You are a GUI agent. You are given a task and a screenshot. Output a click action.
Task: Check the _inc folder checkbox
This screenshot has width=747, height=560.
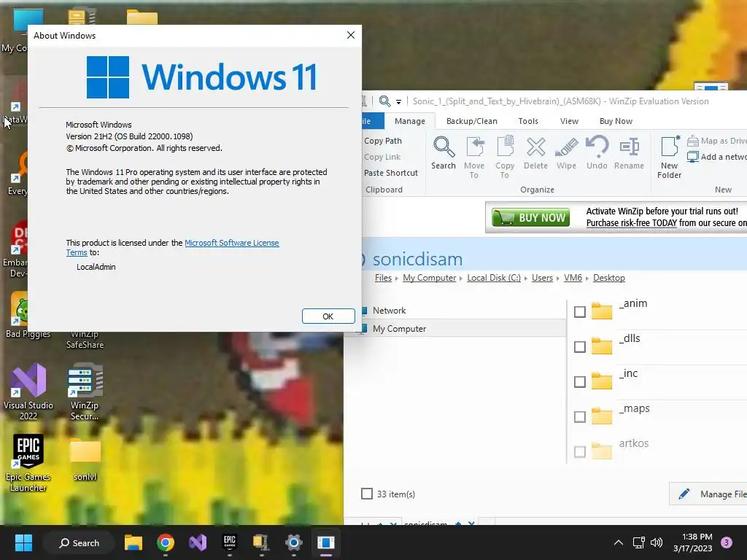point(580,382)
